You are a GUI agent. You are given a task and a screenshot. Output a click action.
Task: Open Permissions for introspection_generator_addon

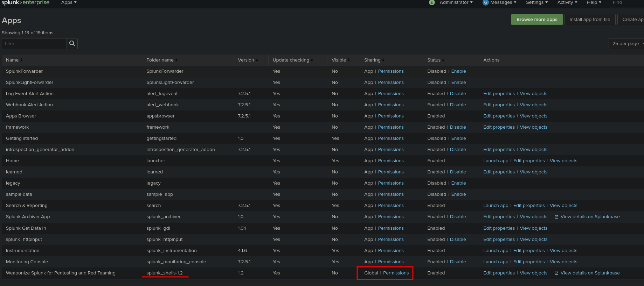click(x=391, y=150)
